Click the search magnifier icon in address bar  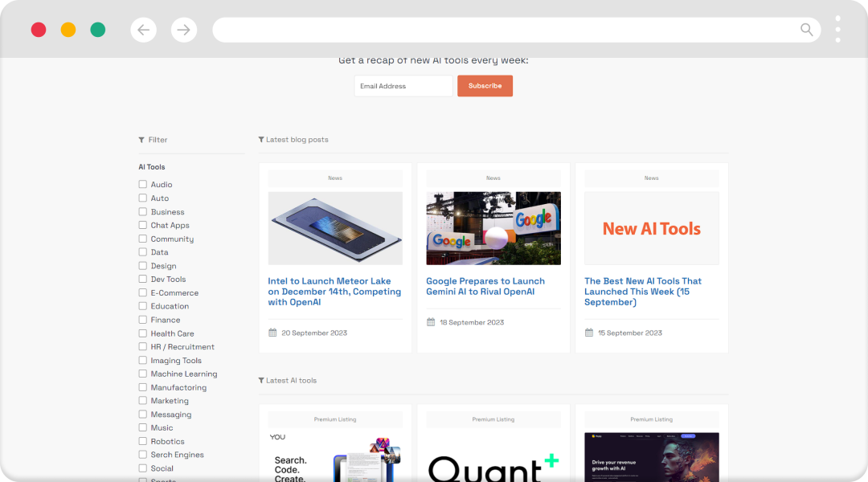pyautogui.click(x=807, y=30)
